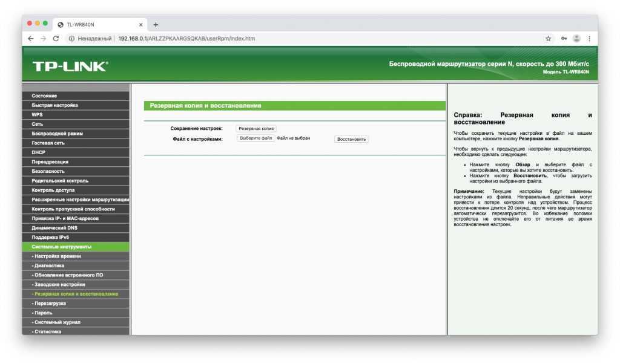Expand Системные инструменты section
Image resolution: width=620 pixels, height=364 pixels.
coord(62,247)
